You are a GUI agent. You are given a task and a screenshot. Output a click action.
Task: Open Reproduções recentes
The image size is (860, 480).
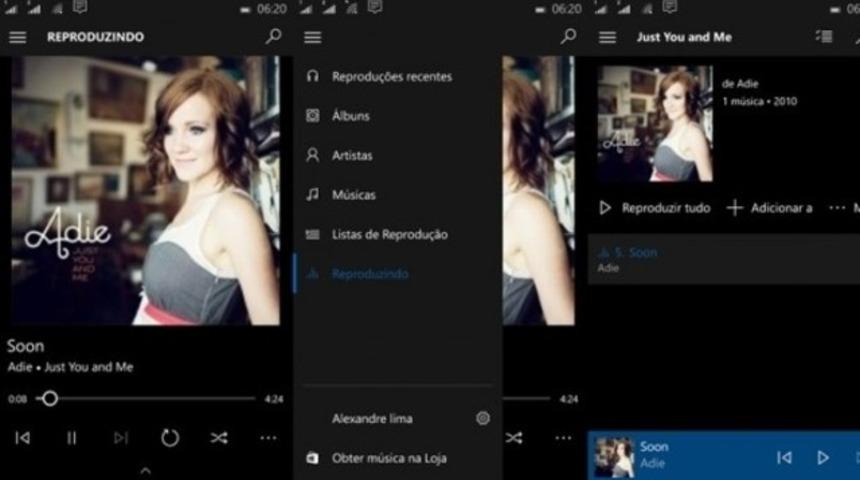pyautogui.click(x=392, y=77)
